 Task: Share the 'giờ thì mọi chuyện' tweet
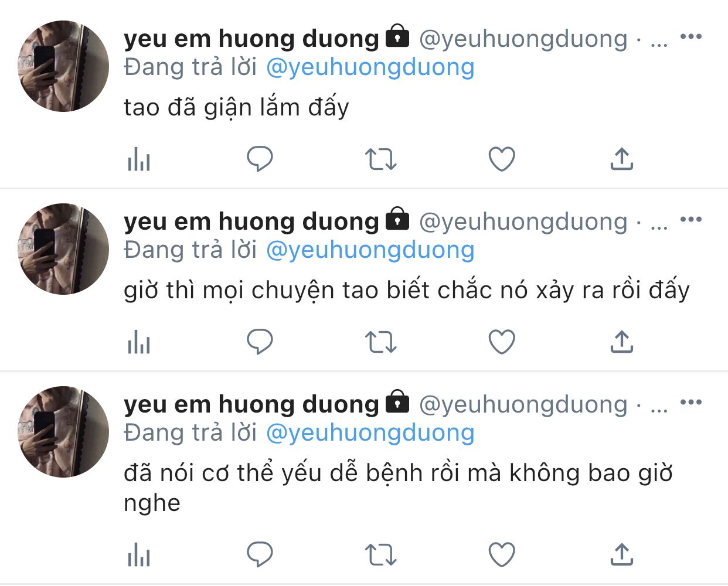[622, 342]
